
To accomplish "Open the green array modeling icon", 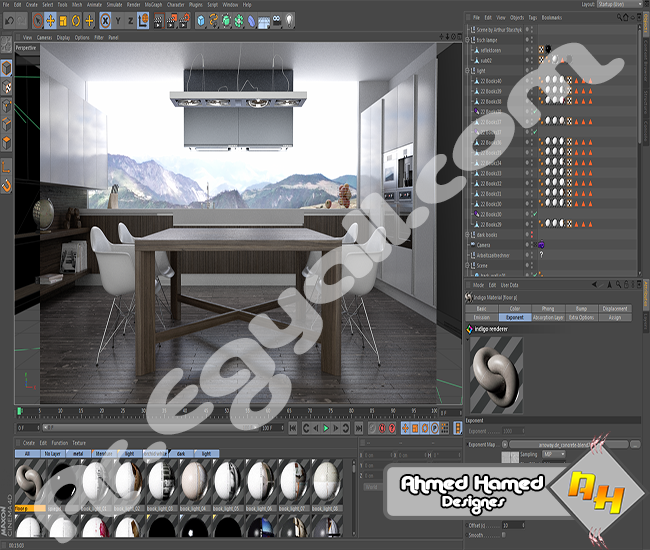I will (x=239, y=21).
